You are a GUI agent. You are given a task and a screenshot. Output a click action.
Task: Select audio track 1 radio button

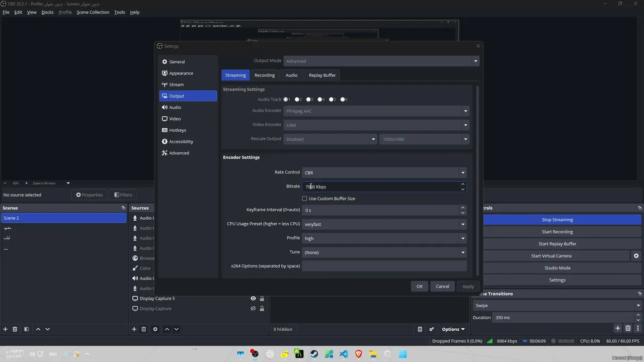point(286,100)
